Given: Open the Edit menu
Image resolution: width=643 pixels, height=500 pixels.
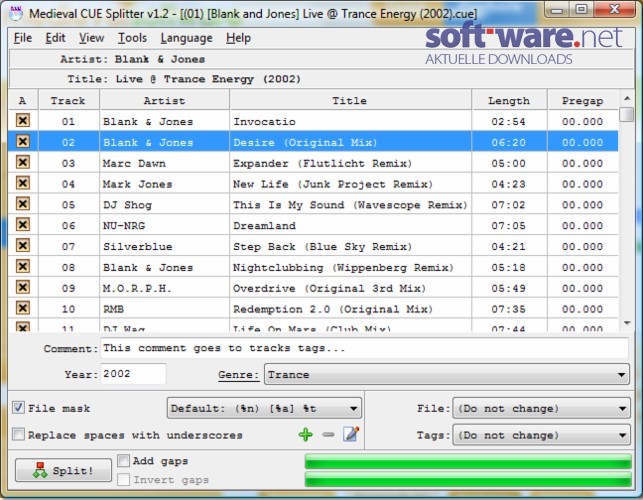Looking at the screenshot, I should [55, 38].
